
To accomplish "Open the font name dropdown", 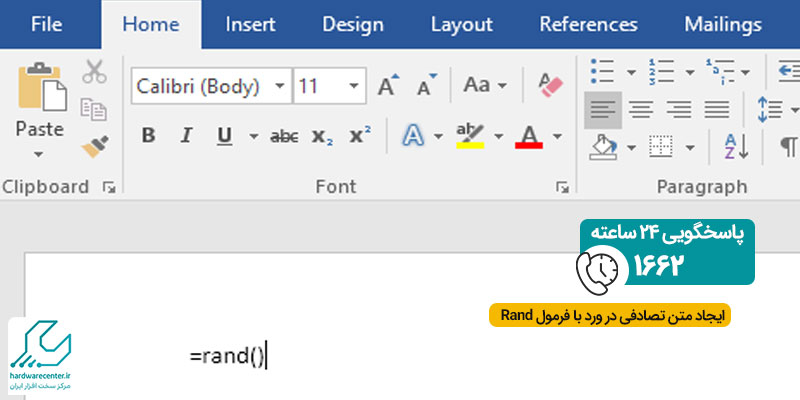I will click(x=280, y=86).
